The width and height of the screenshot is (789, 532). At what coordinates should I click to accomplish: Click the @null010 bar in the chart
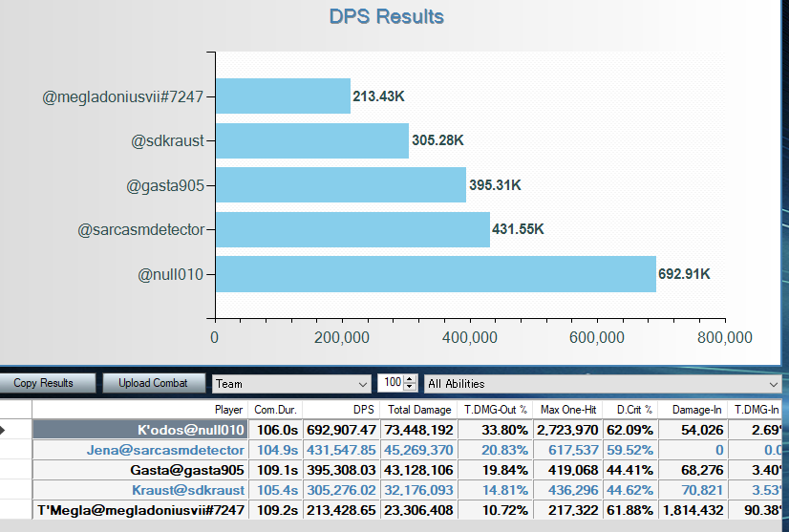[436, 273]
